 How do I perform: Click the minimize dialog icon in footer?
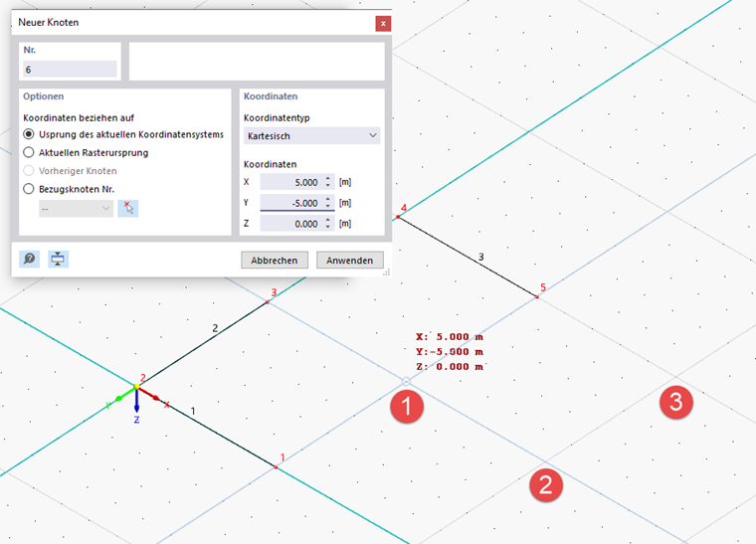[x=58, y=259]
